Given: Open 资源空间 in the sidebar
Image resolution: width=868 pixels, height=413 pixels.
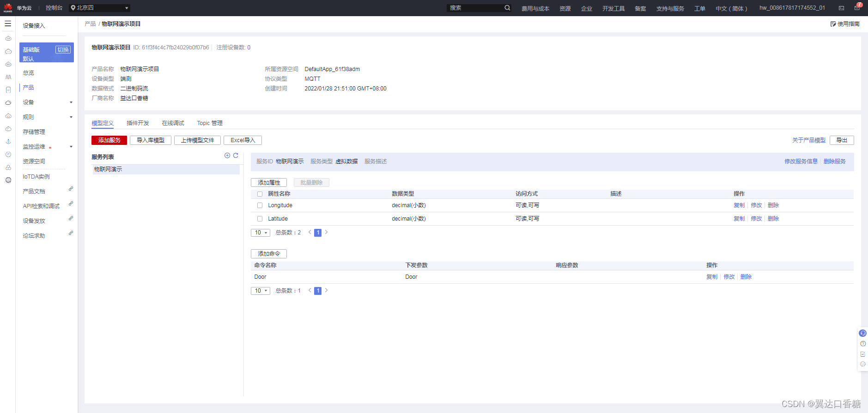Looking at the screenshot, I should click(x=34, y=162).
